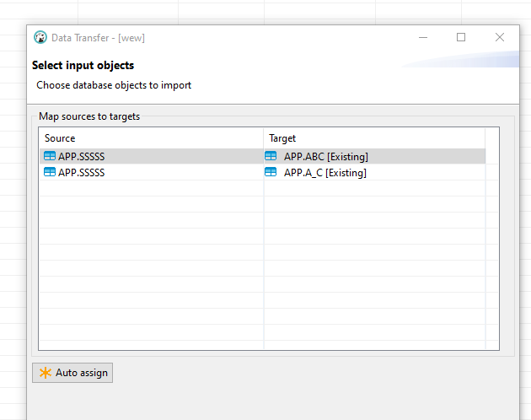Click table icon of second APP.SSSSS source
Screen dimensions: 531x420
[50, 172]
